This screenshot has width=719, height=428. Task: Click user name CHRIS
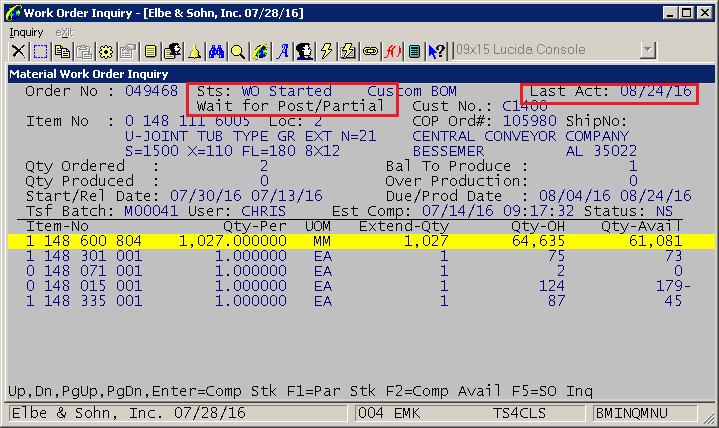coord(264,211)
